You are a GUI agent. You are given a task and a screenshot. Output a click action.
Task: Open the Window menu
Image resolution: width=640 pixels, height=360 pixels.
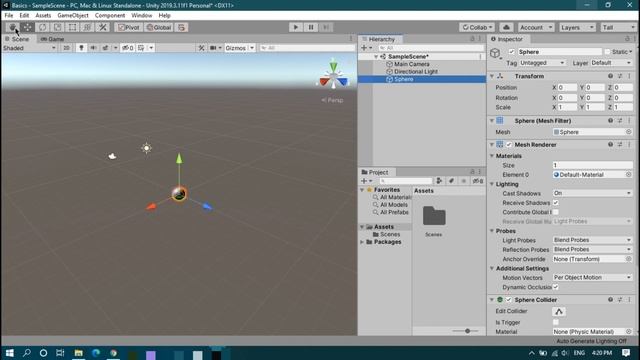pyautogui.click(x=142, y=16)
